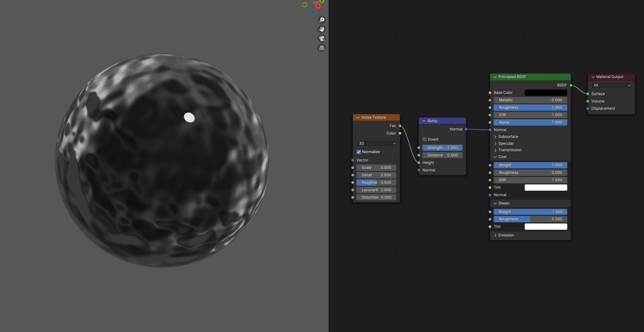Collapse the Bump node header arrow
This screenshot has width=644, height=332.
(424, 121)
